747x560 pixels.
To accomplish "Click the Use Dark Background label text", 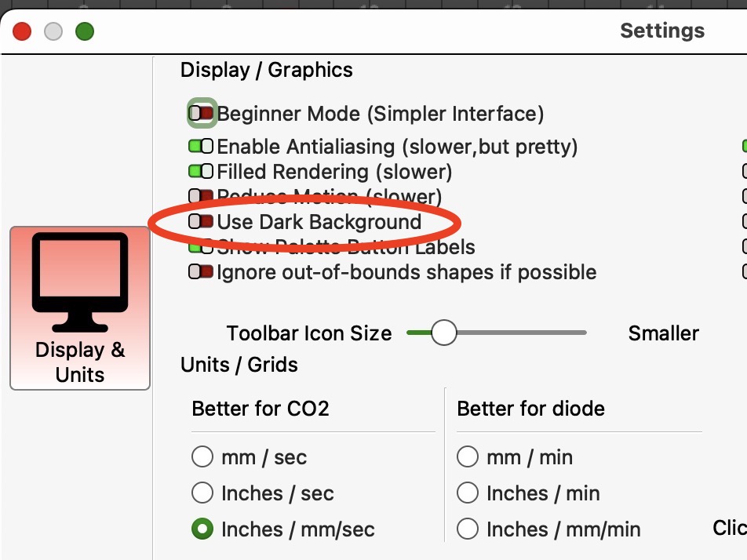I will tap(319, 222).
